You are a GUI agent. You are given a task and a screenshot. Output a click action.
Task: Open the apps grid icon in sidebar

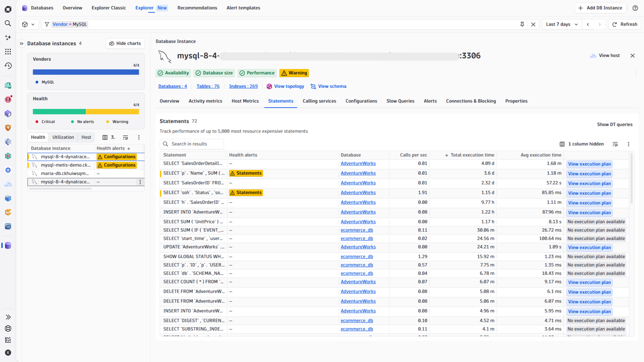point(8,52)
